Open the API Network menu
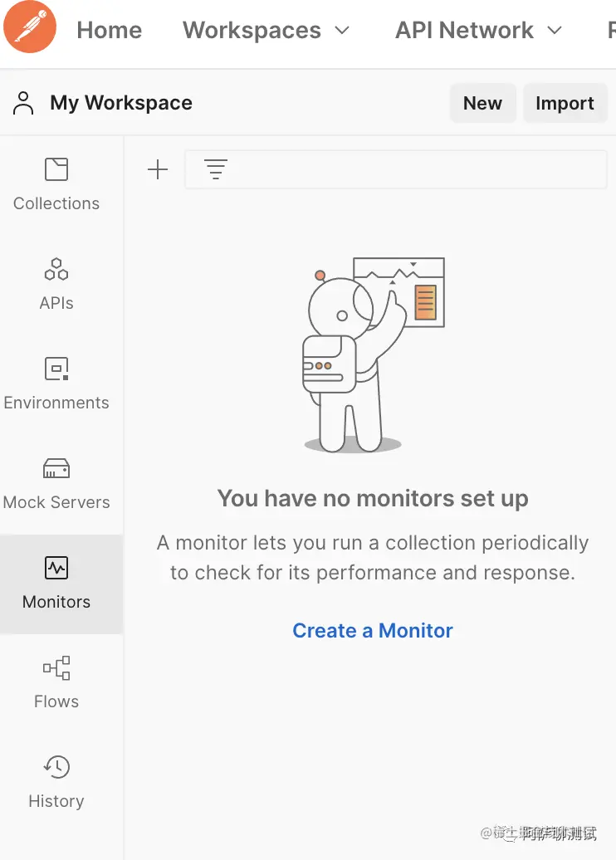 464,30
